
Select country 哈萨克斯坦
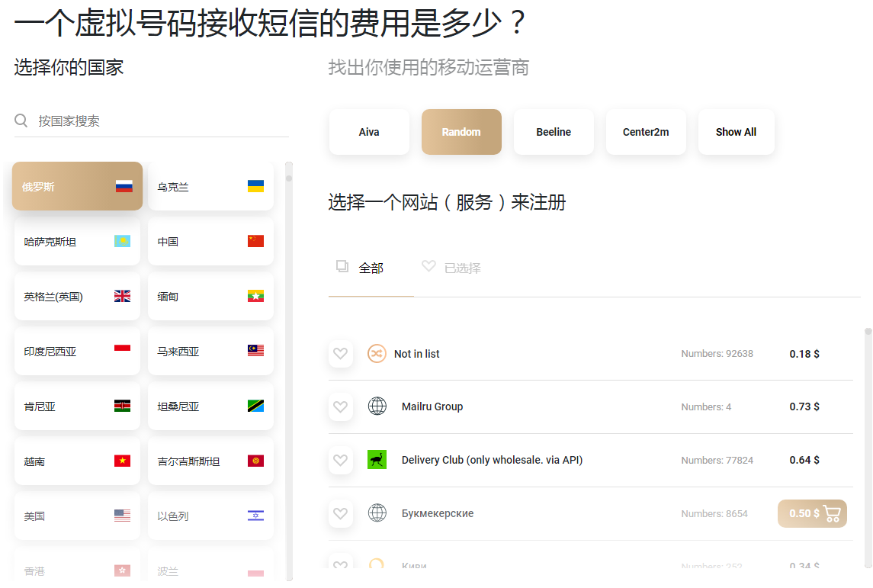click(78, 241)
